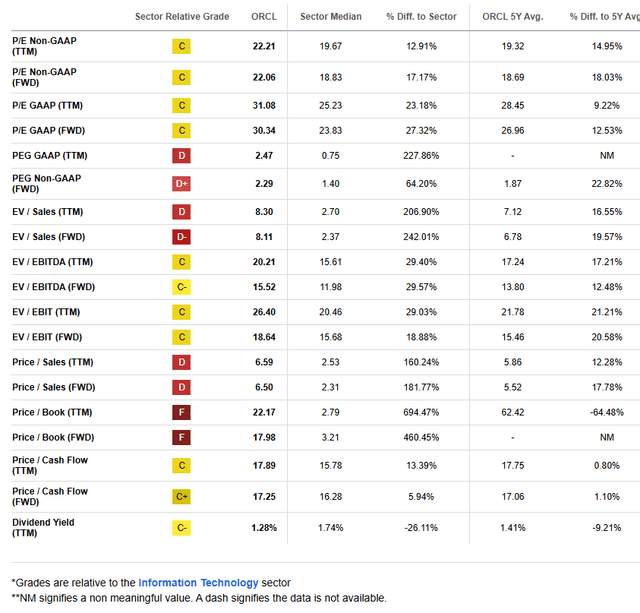This screenshot has width=640, height=613.
Task: Click the % Diff. to Sector header
Action: pyautogui.click(x=421, y=17)
